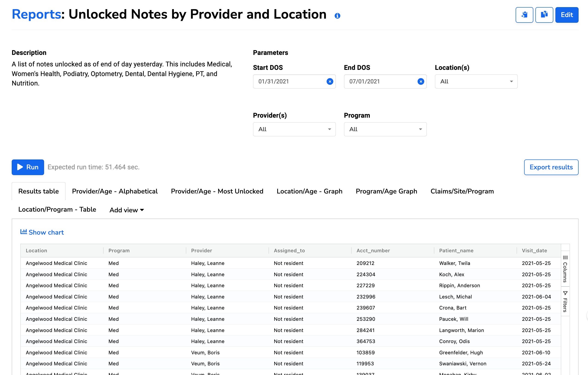Open the Reports link in the title
The height and width of the screenshot is (375, 588).
coord(36,14)
